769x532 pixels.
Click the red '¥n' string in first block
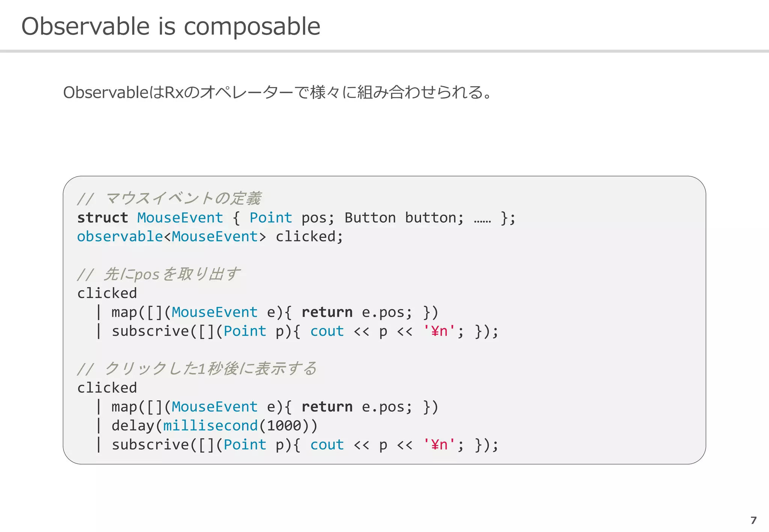[x=439, y=331]
